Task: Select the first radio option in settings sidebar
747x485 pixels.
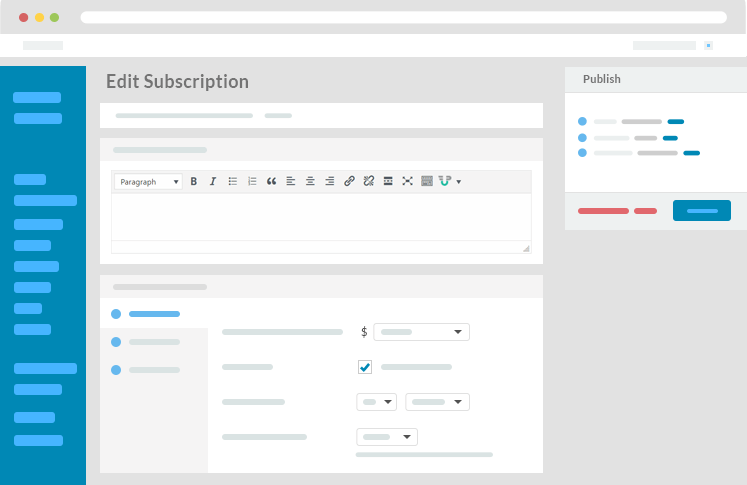Action: pos(116,314)
